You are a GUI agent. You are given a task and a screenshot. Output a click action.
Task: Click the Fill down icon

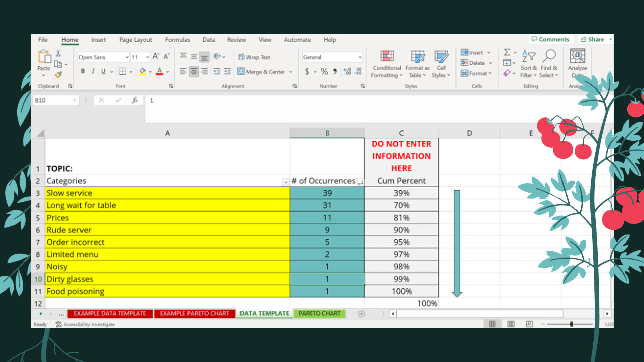click(x=507, y=63)
